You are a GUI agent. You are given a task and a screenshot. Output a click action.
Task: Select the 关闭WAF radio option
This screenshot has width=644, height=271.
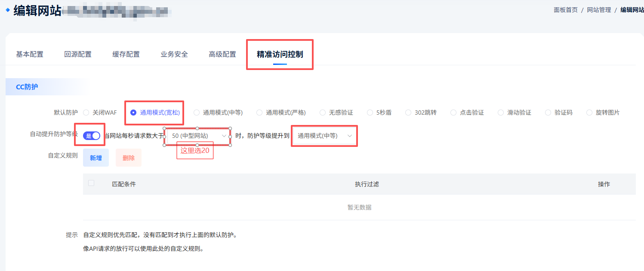(86, 113)
